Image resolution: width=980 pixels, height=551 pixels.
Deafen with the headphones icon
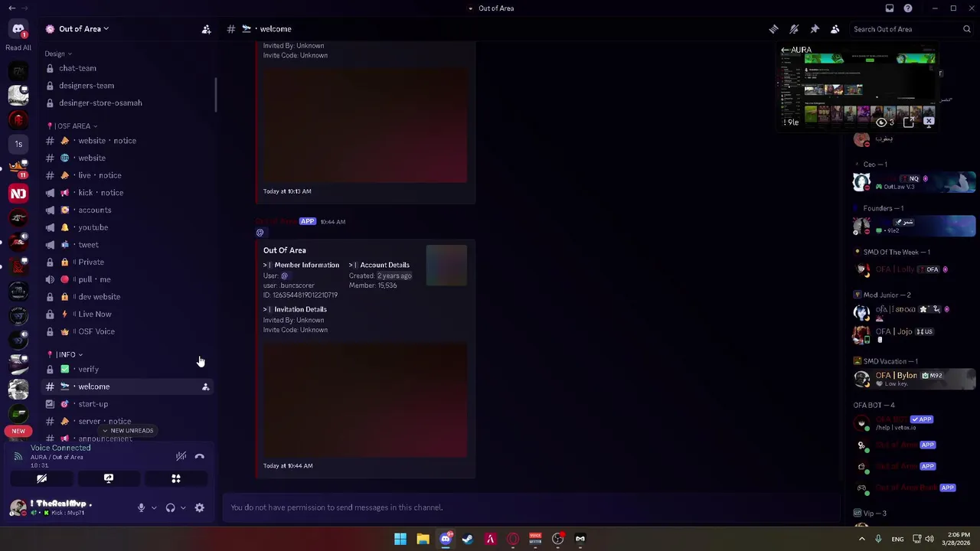coord(170,507)
